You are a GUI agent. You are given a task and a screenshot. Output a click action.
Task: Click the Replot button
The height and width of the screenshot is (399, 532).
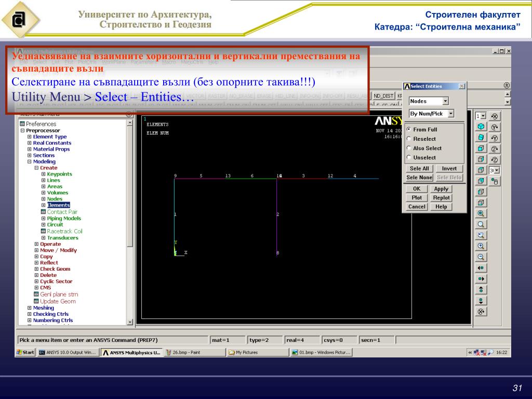coord(441,197)
